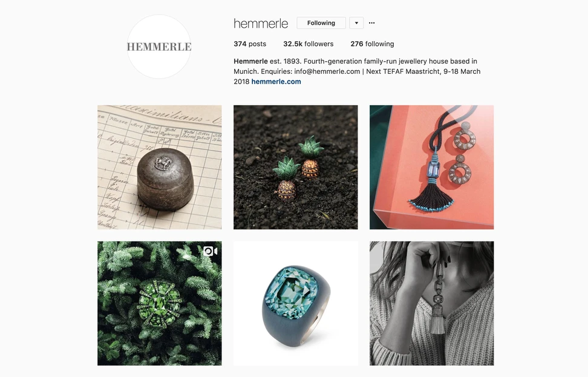Click the video camera icon on post
This screenshot has height=377, width=588.
[x=210, y=251]
